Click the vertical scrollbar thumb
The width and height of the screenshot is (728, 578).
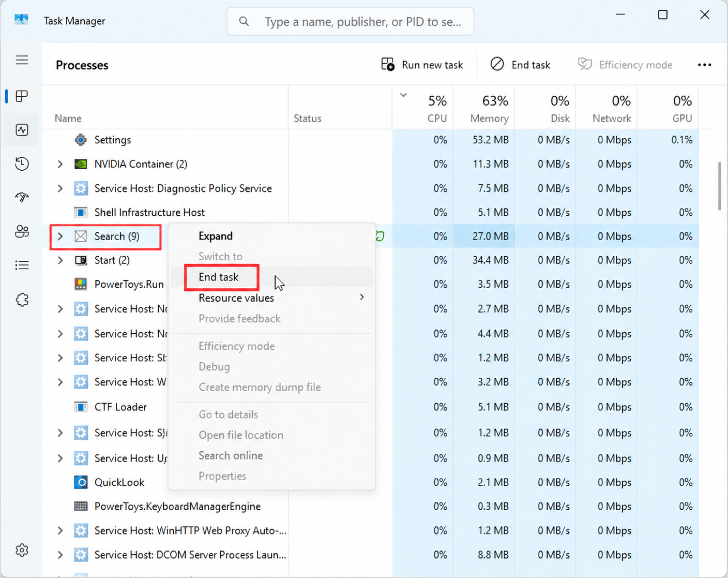(719, 186)
